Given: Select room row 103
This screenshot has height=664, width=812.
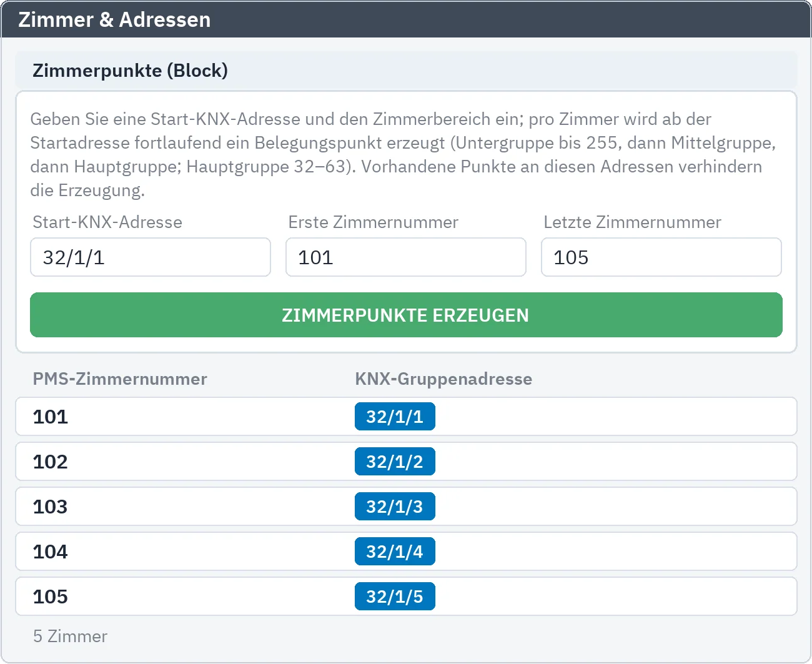Looking at the screenshot, I should point(406,507).
